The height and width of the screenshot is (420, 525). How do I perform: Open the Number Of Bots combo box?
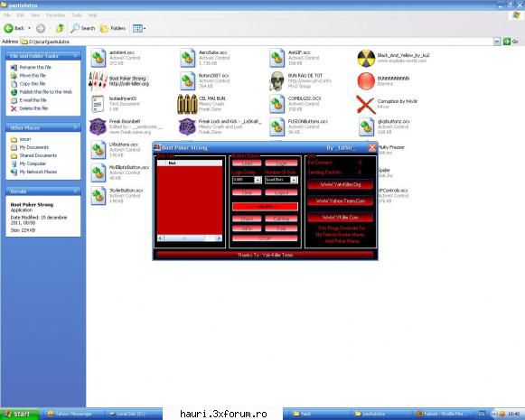coord(294,180)
